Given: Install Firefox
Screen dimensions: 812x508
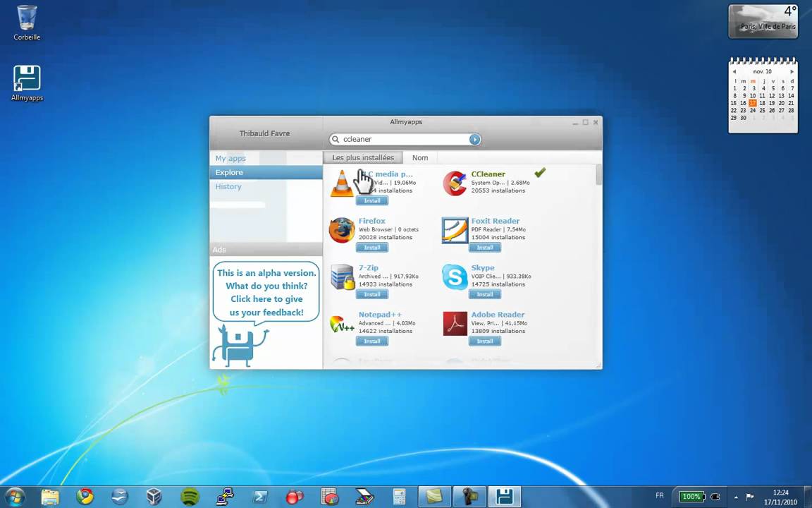Looking at the screenshot, I should [372, 247].
